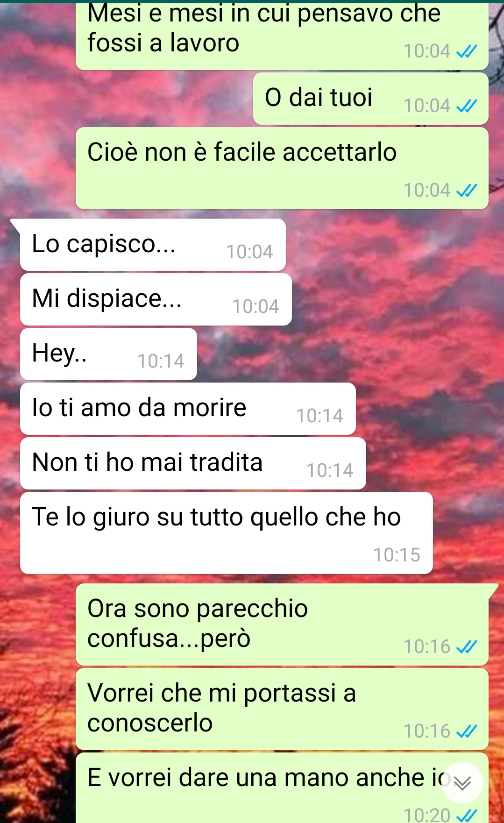Select message 'Io ti amo da morire'

[188, 409]
